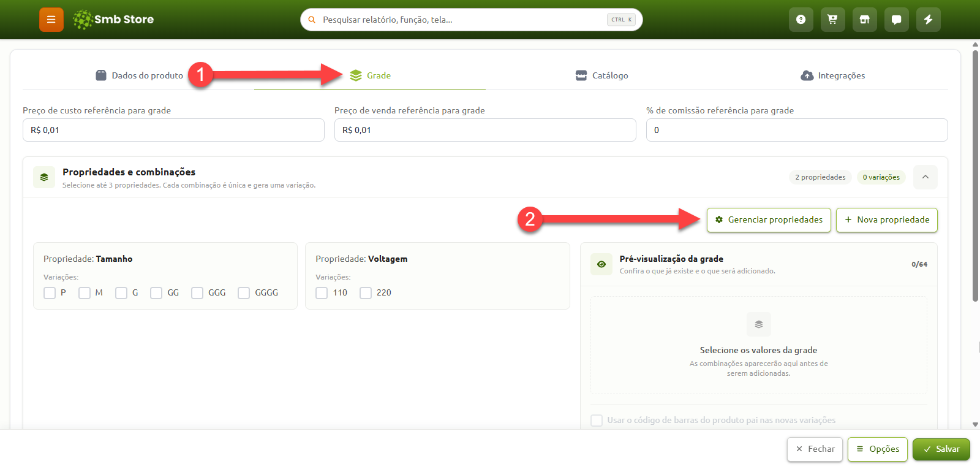
Task: Click Nova propriedade button
Action: click(887, 220)
